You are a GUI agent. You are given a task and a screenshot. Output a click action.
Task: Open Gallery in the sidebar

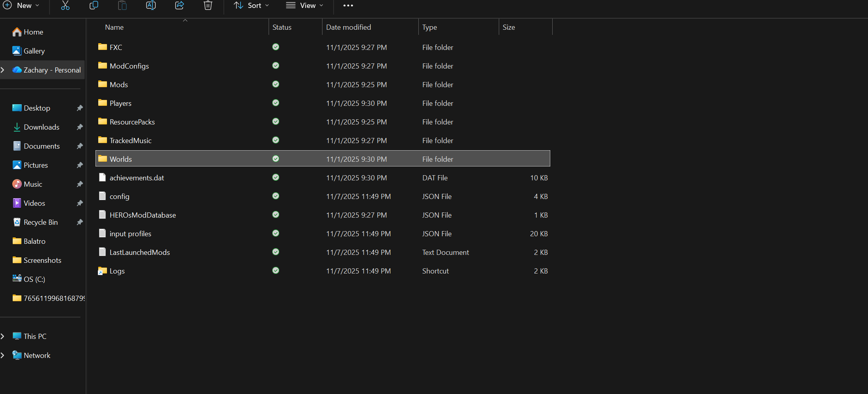[x=34, y=51]
